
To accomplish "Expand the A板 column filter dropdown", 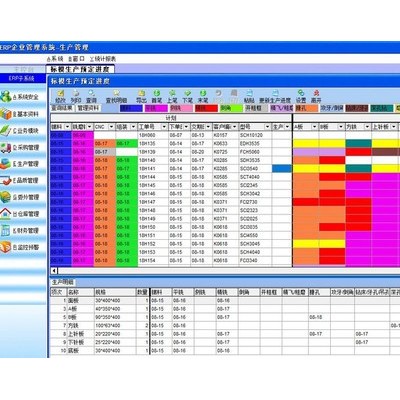I will tap(314, 127).
